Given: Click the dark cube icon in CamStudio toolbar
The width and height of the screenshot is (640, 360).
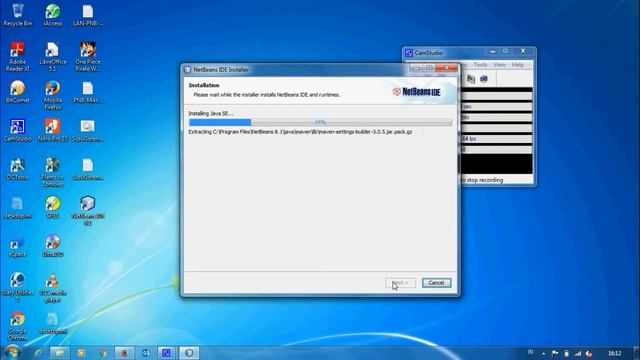Looking at the screenshot, I should pos(484,79).
